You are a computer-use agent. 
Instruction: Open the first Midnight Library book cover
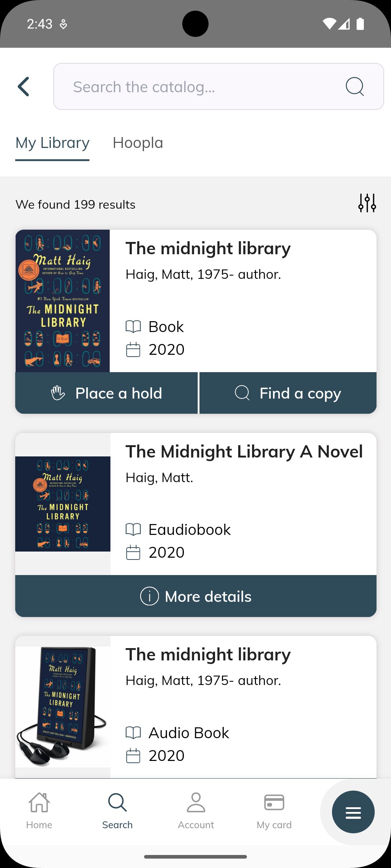[63, 301]
